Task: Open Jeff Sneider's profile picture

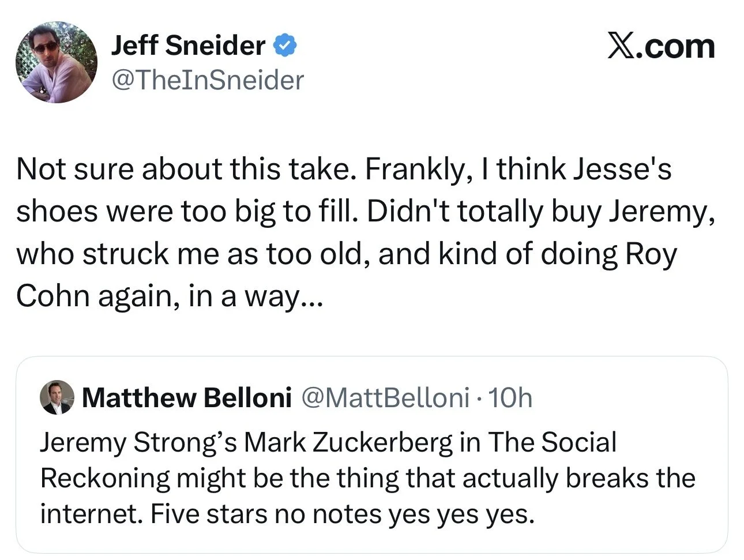Action: tap(57, 62)
